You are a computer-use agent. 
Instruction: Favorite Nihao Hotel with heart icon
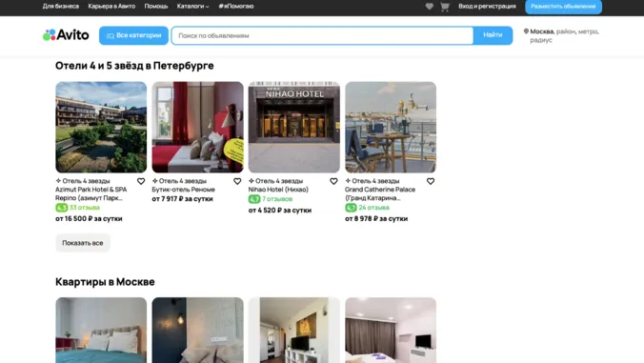[333, 181]
